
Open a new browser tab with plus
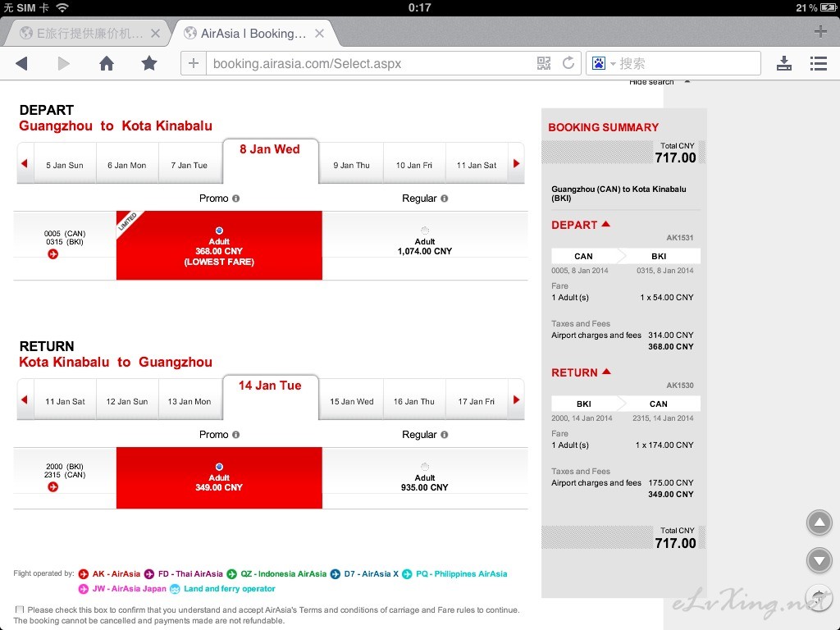[820, 32]
